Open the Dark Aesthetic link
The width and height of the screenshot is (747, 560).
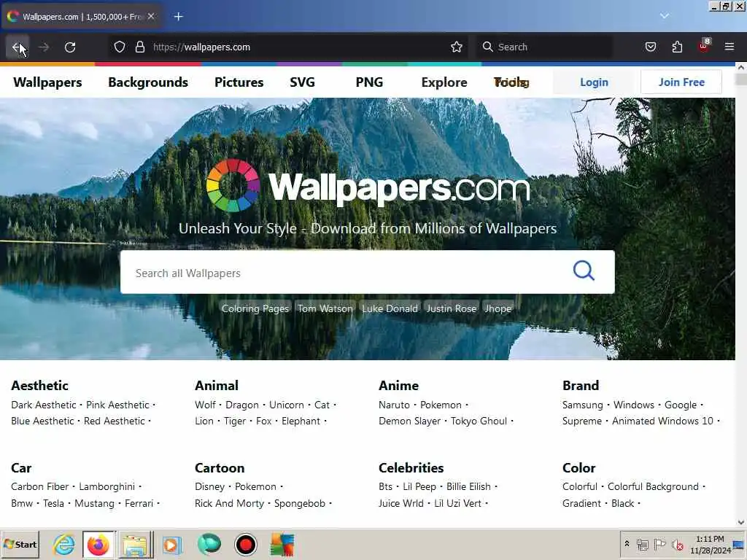click(43, 405)
